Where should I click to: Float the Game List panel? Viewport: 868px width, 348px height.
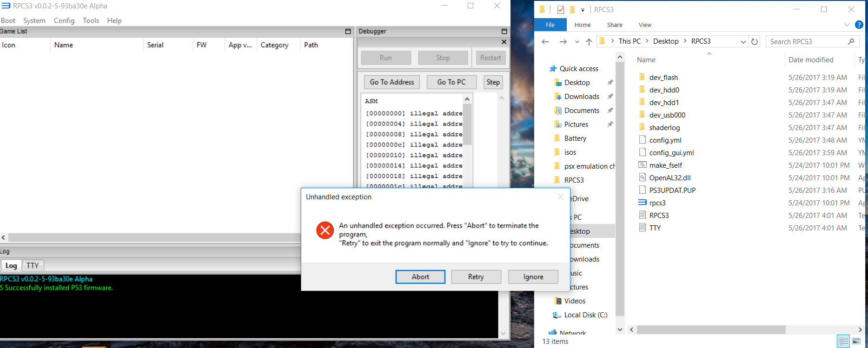348,31
